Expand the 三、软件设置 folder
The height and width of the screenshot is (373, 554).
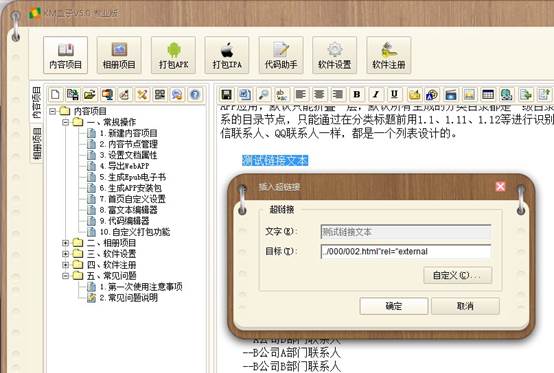pos(65,254)
